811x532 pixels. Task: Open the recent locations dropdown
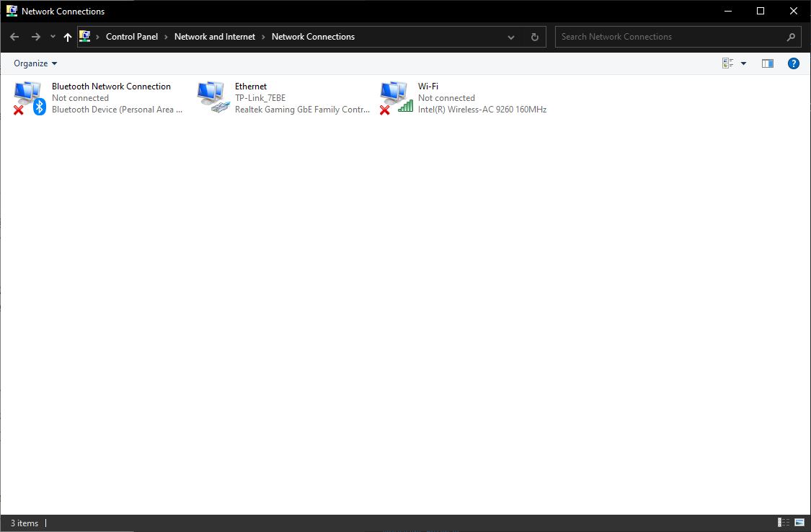click(x=53, y=37)
